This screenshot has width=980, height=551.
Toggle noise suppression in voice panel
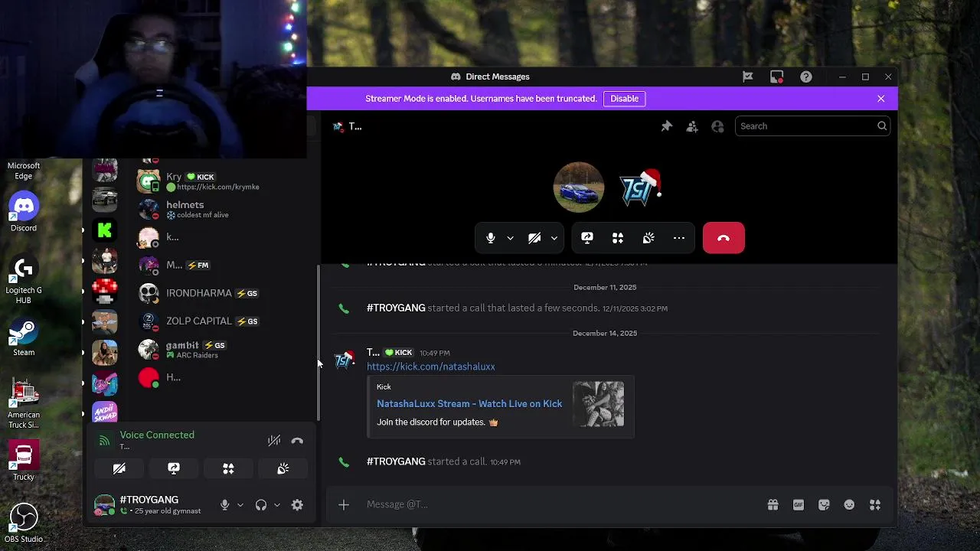273,440
